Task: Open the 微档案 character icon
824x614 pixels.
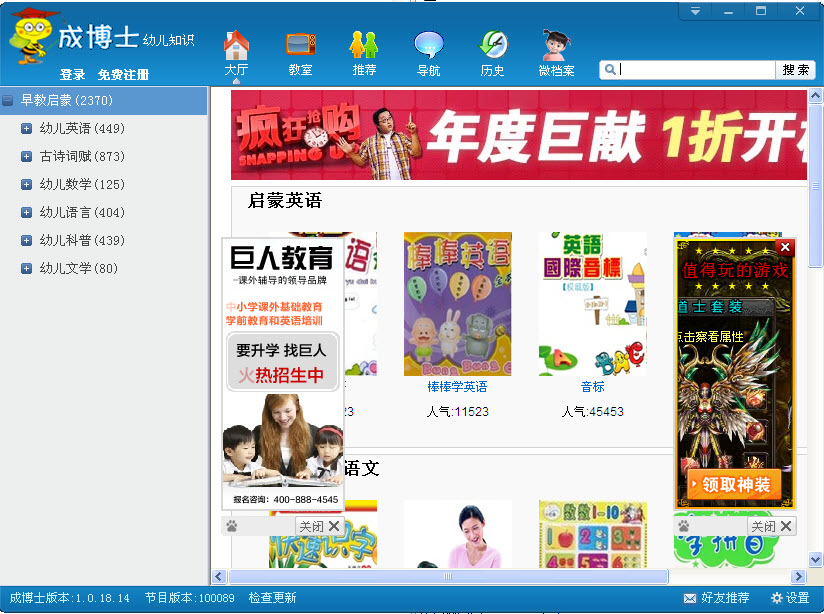Action: [557, 45]
